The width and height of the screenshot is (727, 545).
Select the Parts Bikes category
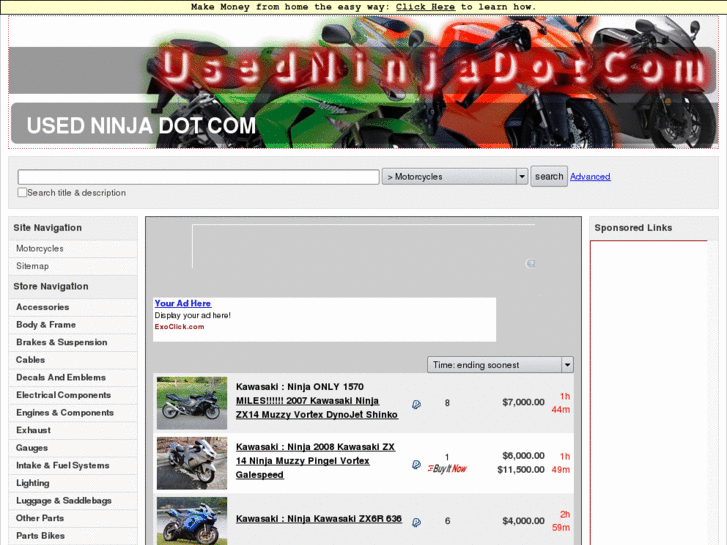click(40, 536)
